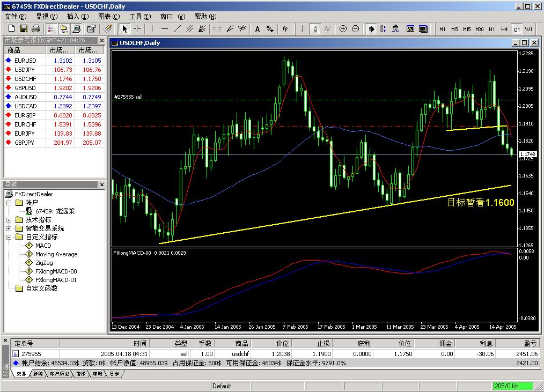Select Moving Average custom indicator

coord(56,254)
